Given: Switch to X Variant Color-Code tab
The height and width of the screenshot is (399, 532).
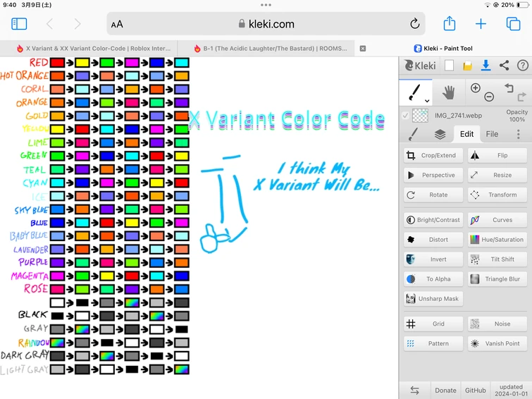Looking at the screenshot, I should point(89,49).
